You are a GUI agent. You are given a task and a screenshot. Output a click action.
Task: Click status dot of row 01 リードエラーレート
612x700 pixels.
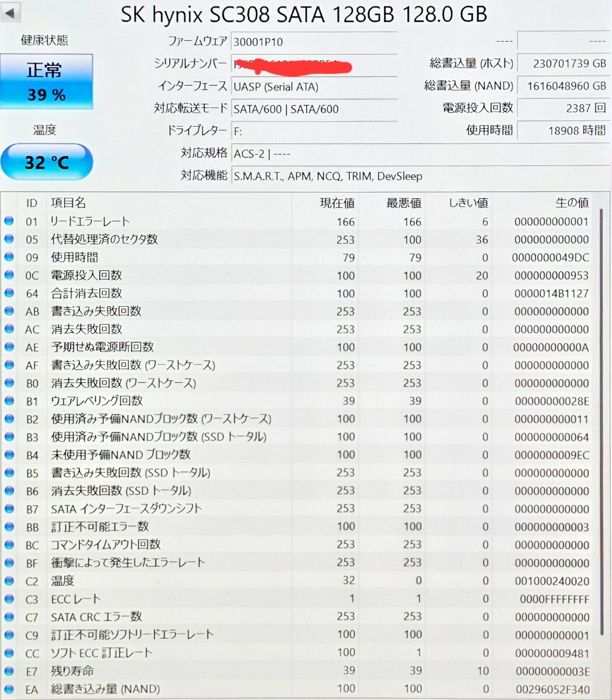9,221
